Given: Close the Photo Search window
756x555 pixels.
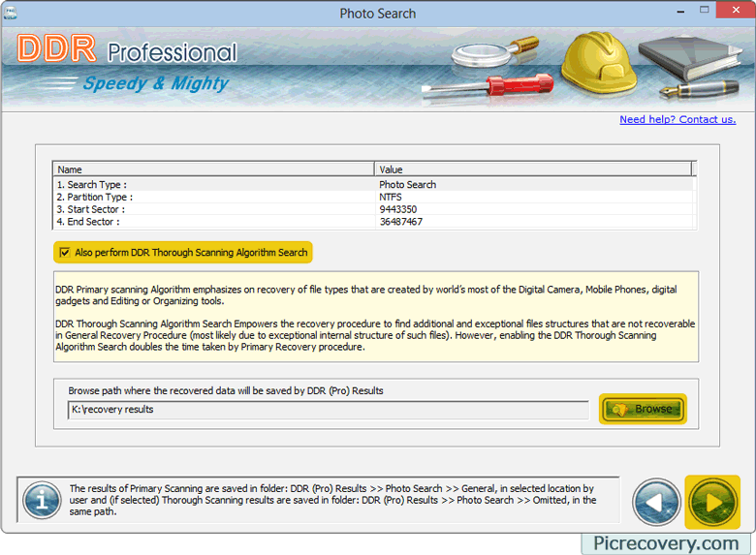Looking at the screenshot, I should [736, 10].
